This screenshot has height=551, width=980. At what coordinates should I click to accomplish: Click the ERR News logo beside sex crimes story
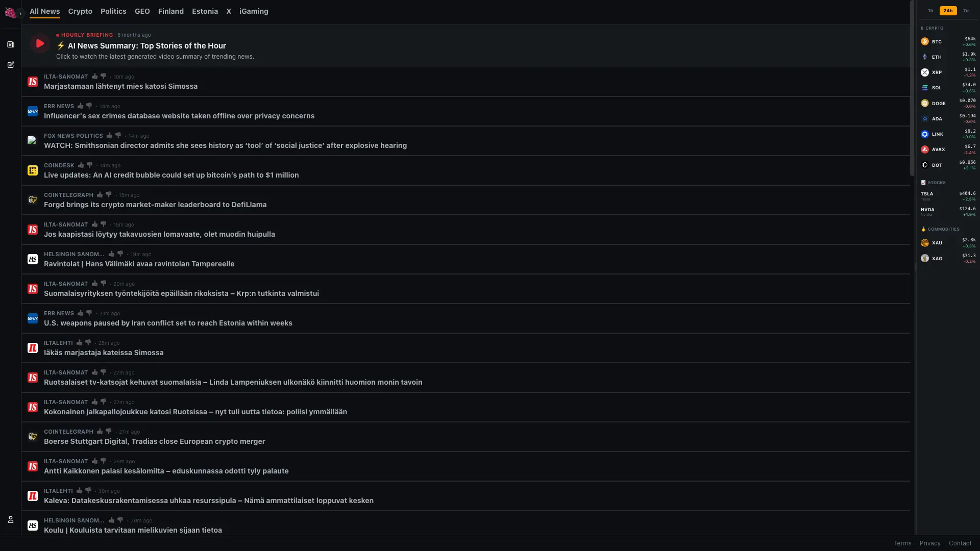click(33, 111)
